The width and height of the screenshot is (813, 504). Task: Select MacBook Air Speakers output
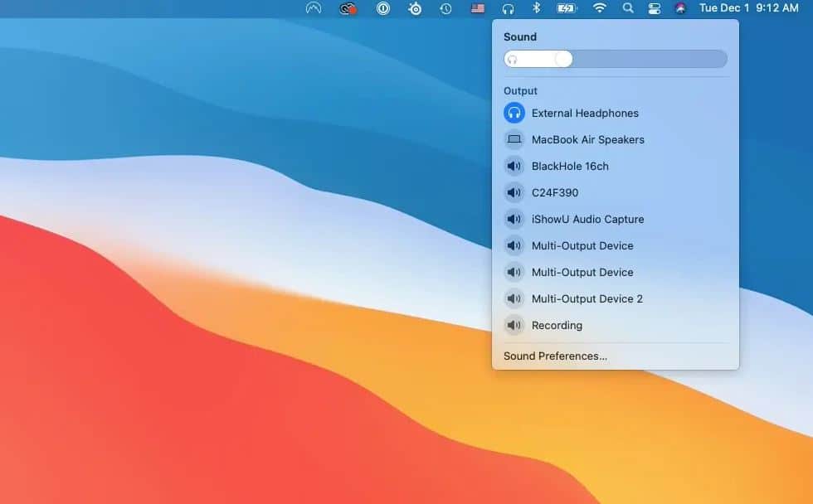(615, 139)
